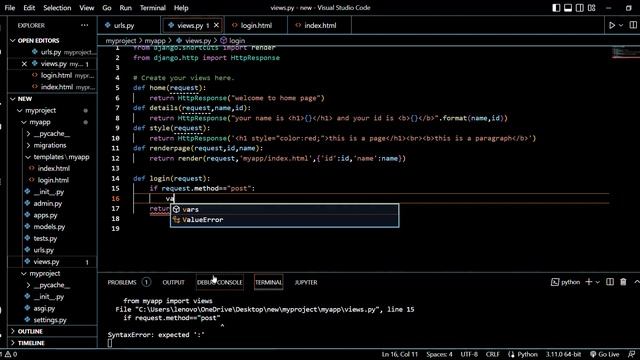Viewport: 640px width, 360px height.
Task: Expand the Outline section
Action: [x=52, y=331]
